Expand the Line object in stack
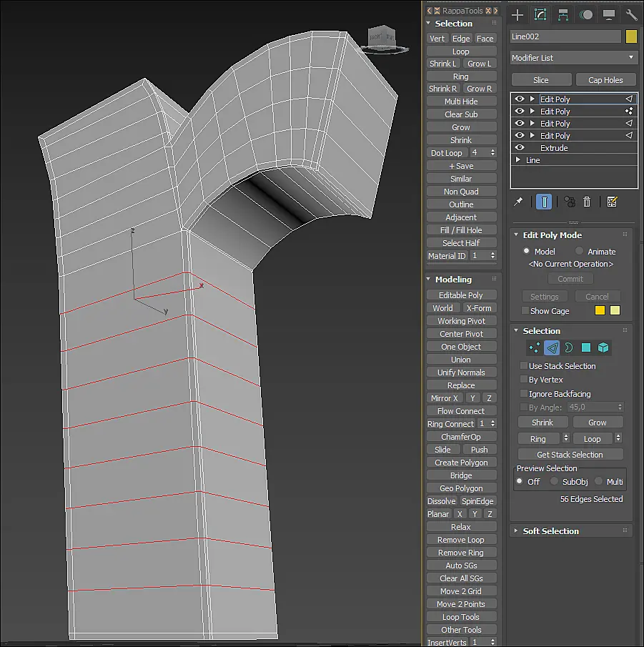This screenshot has width=644, height=647. click(x=518, y=159)
